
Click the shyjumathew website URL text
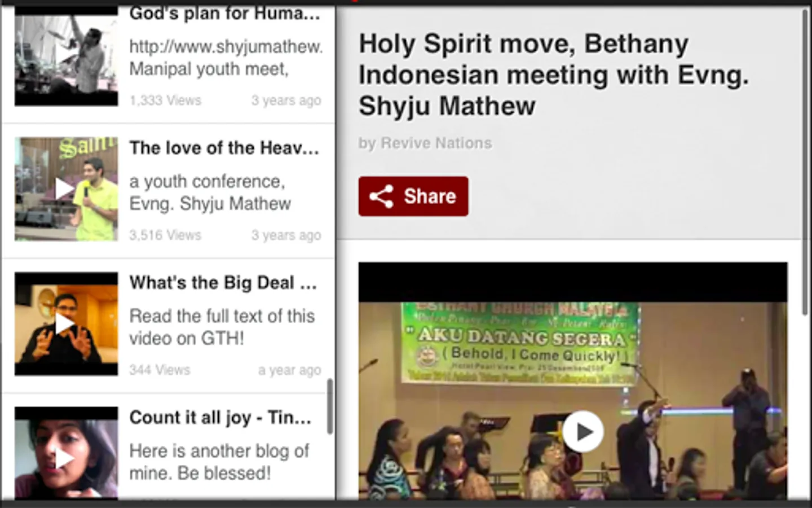click(x=226, y=46)
